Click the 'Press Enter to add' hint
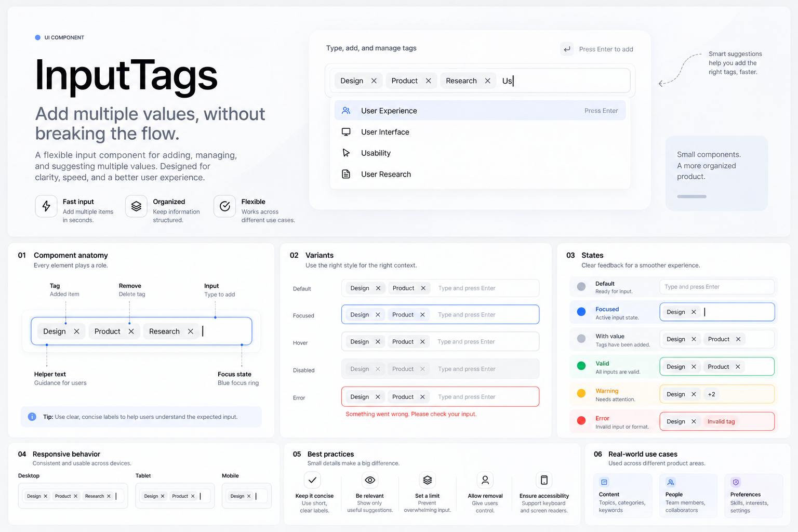 (606, 49)
